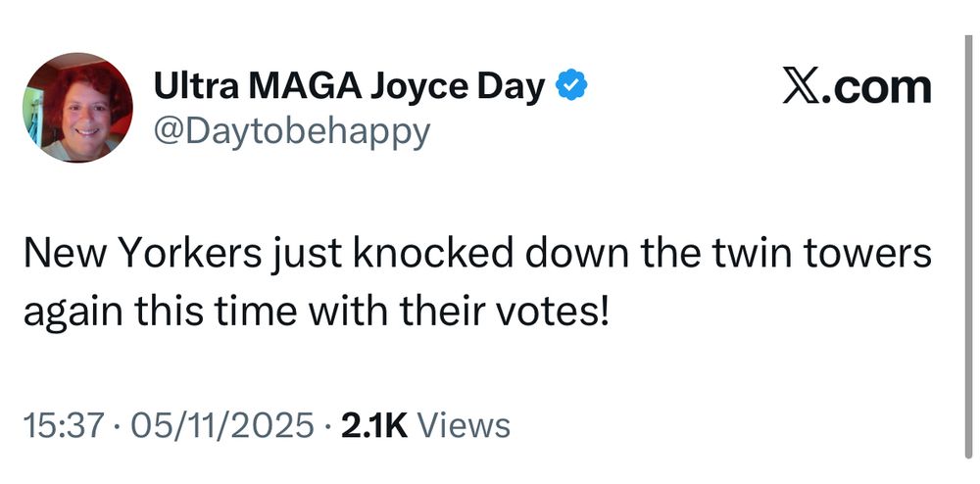Open the @Daytobehappy handle link
Viewport: 980px width, 484px height.
[291, 130]
